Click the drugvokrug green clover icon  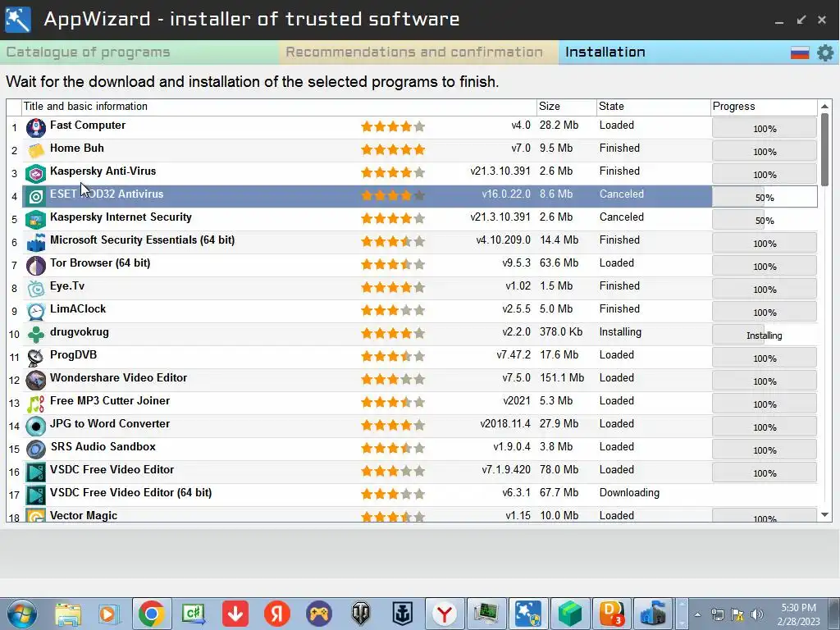(x=36, y=335)
